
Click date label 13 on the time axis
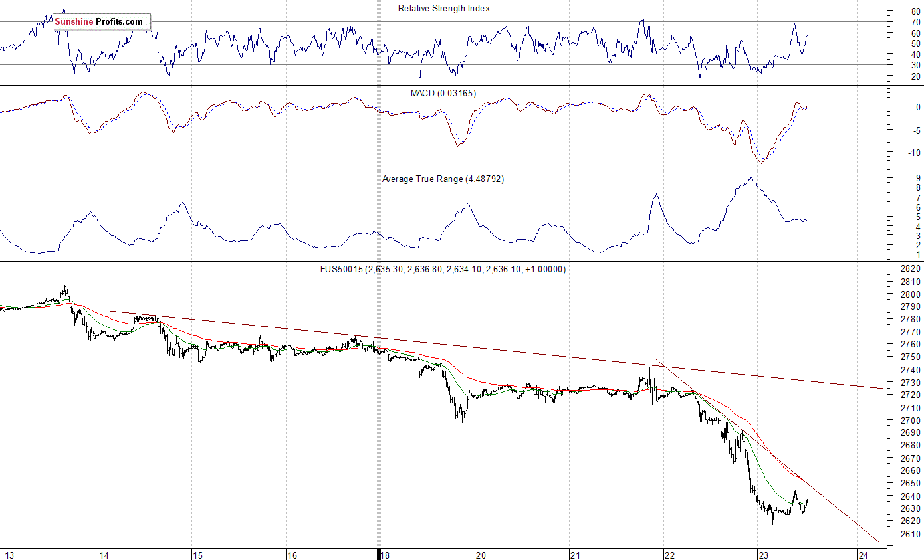coord(9,555)
